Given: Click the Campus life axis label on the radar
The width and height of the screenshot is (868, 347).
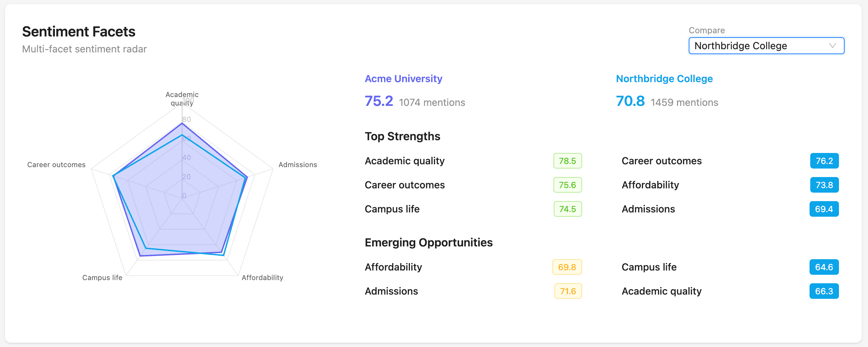Looking at the screenshot, I should (x=102, y=277).
